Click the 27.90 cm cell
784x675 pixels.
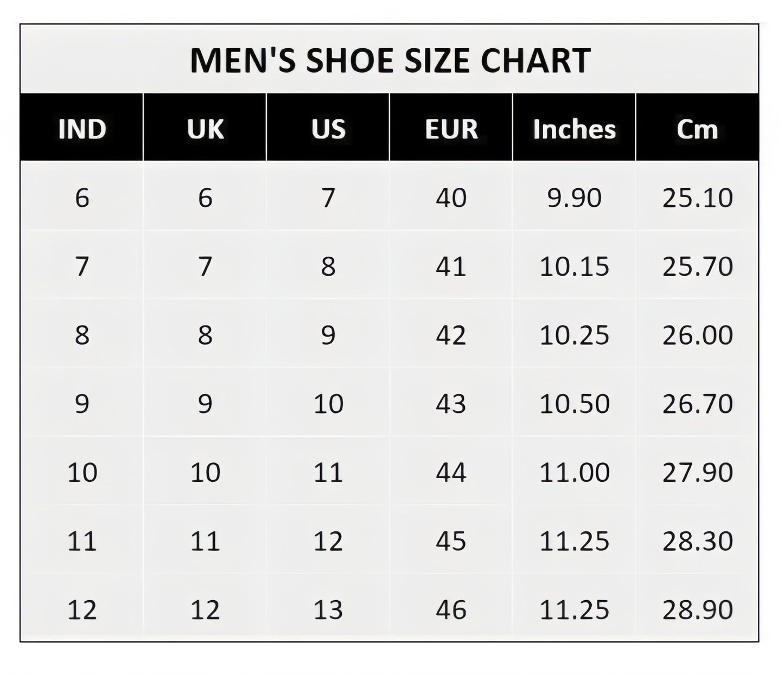pyautogui.click(x=697, y=472)
